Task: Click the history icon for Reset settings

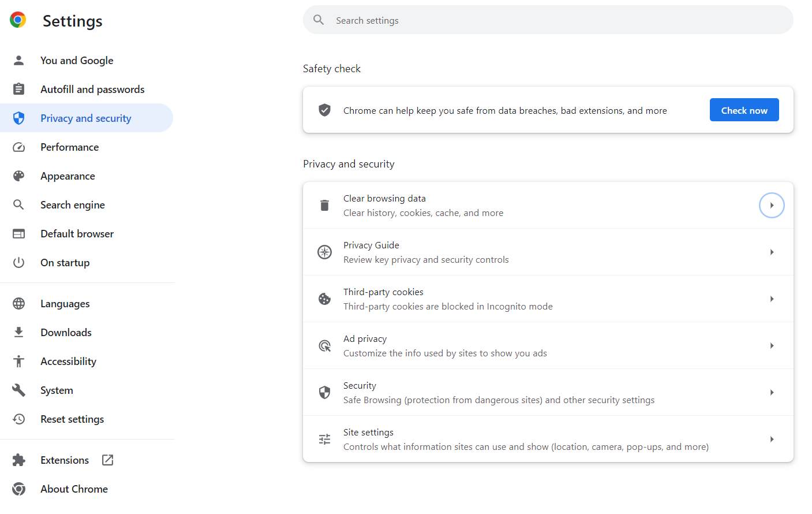Action: [18, 419]
